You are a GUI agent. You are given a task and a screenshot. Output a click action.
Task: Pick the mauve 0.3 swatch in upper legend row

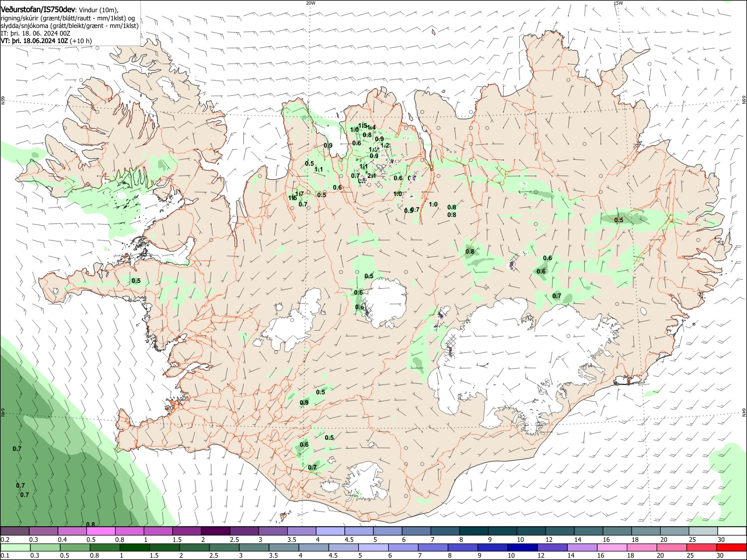point(43,531)
